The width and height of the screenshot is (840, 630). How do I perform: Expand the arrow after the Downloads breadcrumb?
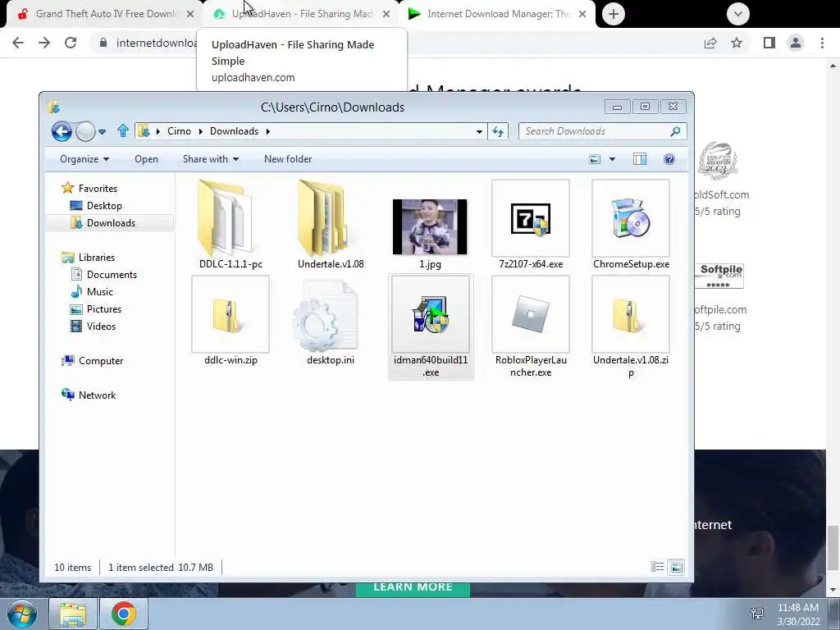(x=268, y=132)
